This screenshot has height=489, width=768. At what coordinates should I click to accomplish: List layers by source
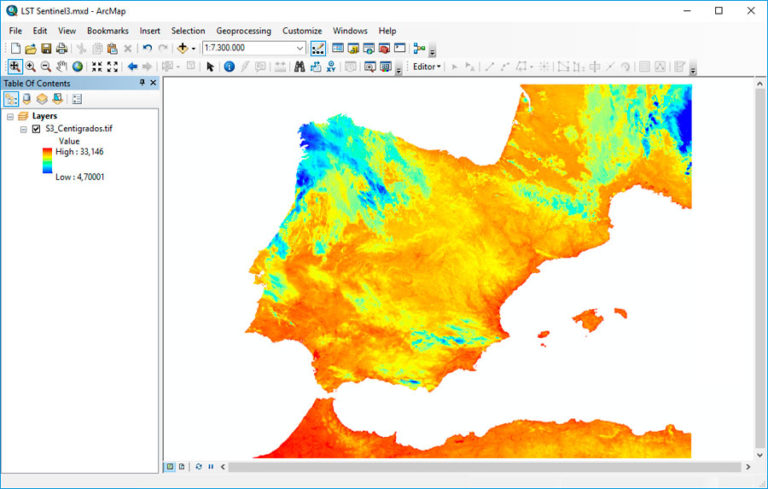[26, 99]
